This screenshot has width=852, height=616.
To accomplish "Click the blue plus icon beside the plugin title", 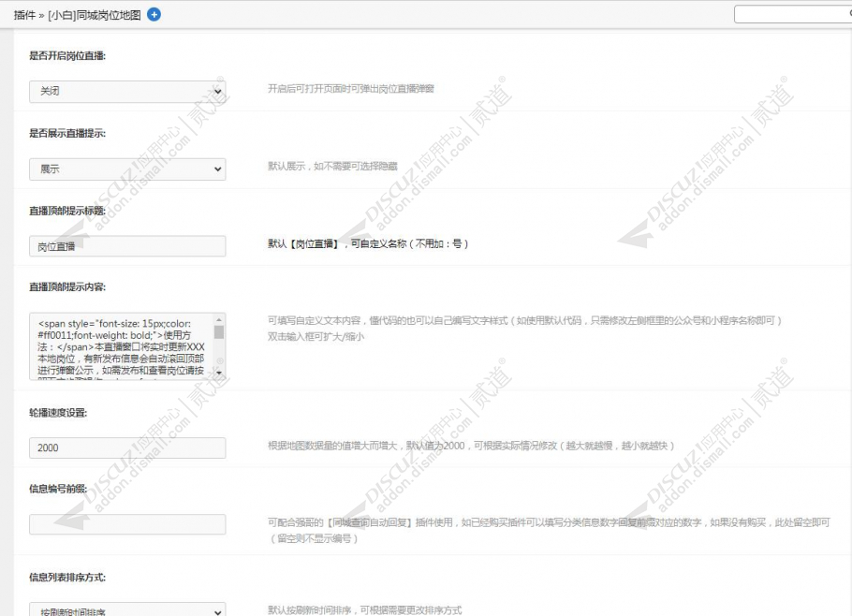I will 154,15.
